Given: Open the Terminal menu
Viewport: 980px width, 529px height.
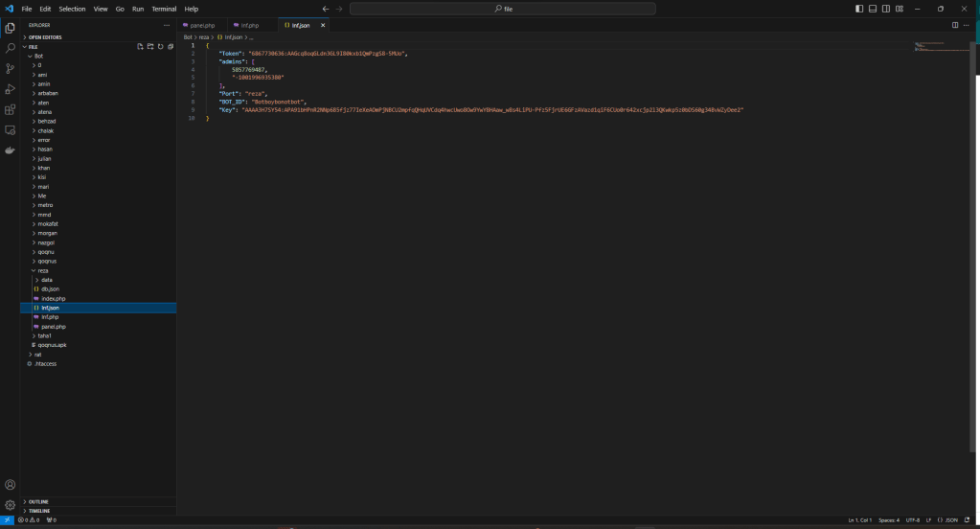Looking at the screenshot, I should (164, 9).
